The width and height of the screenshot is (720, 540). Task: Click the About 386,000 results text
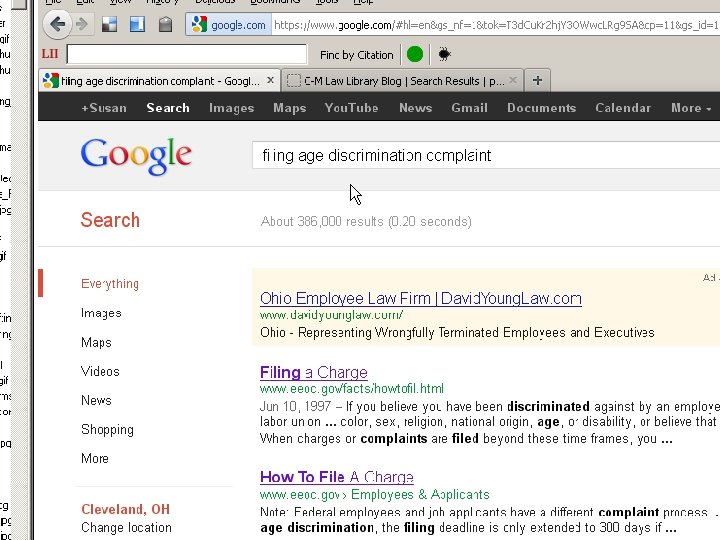coord(366,222)
